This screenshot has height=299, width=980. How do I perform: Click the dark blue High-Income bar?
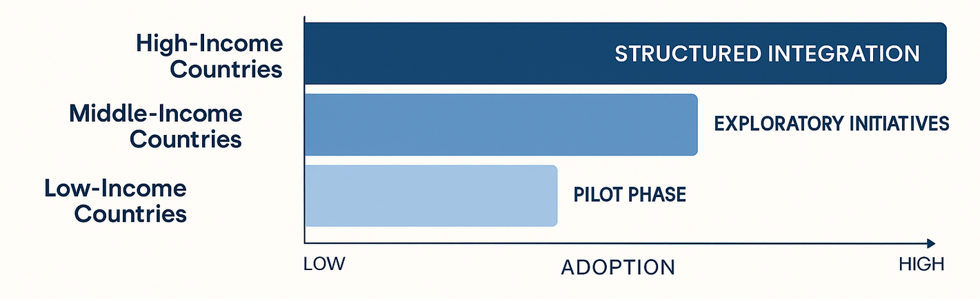[x=455, y=54]
